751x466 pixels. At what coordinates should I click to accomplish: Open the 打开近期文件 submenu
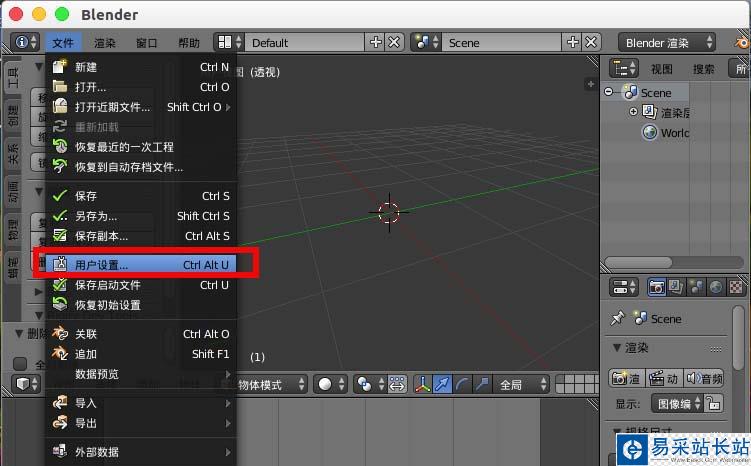pos(141,106)
